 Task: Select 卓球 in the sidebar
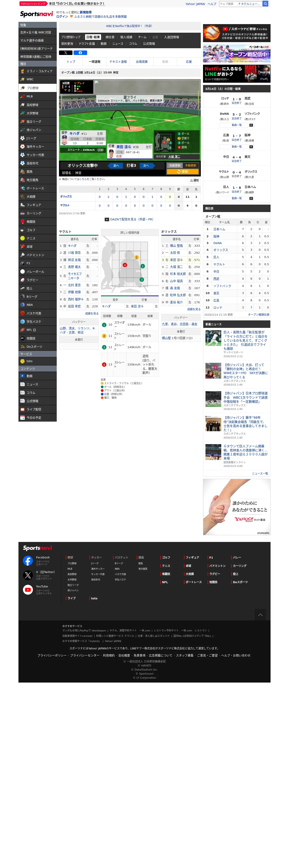point(37,247)
